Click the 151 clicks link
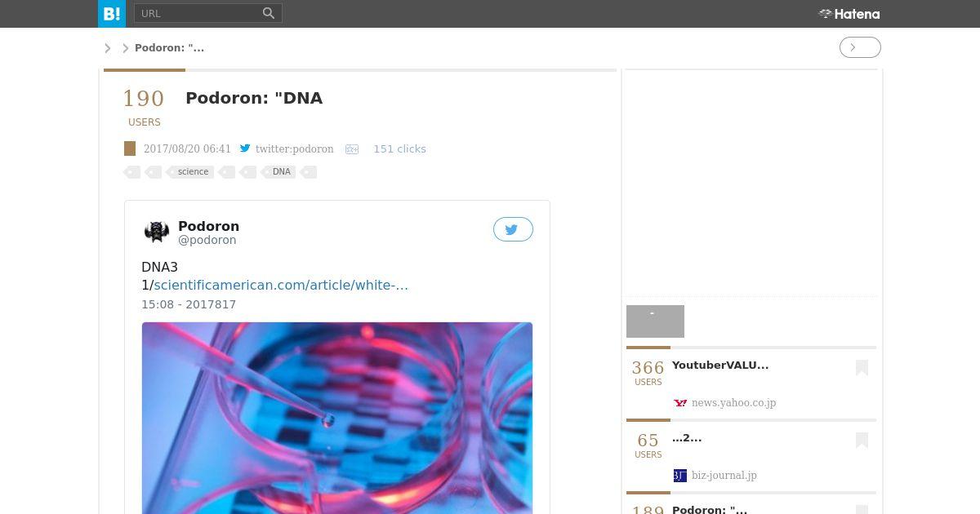 pos(399,149)
